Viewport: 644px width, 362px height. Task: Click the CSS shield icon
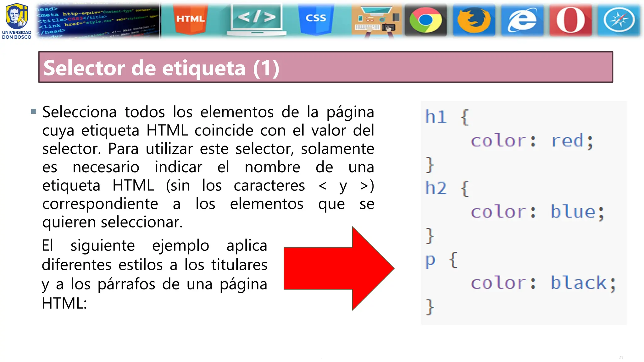[x=316, y=19]
